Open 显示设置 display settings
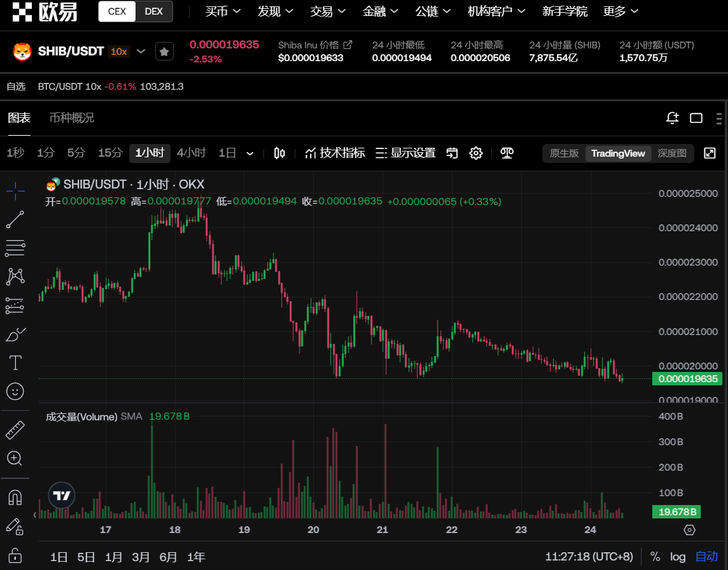This screenshot has height=570, width=728. pos(405,153)
